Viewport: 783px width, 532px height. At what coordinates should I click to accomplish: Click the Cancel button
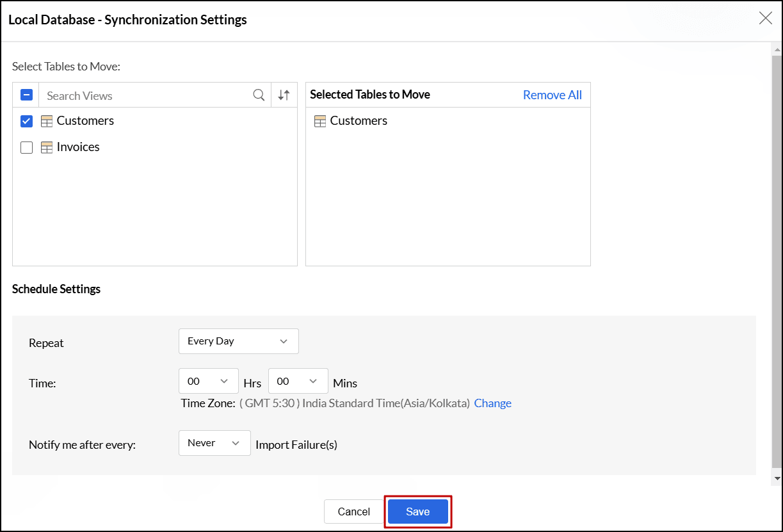point(353,512)
